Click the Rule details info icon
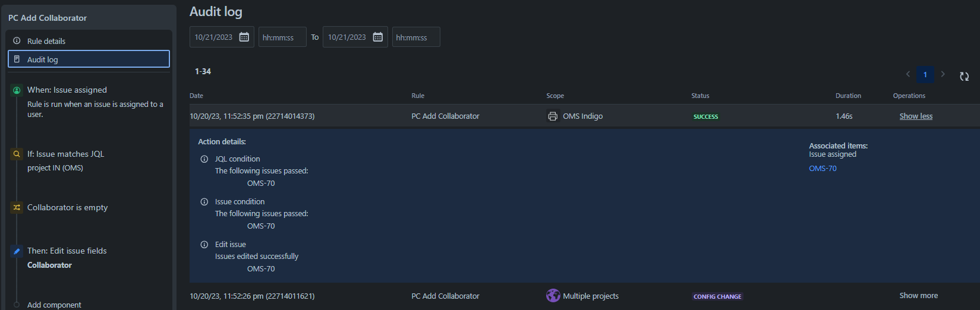 pos(17,41)
